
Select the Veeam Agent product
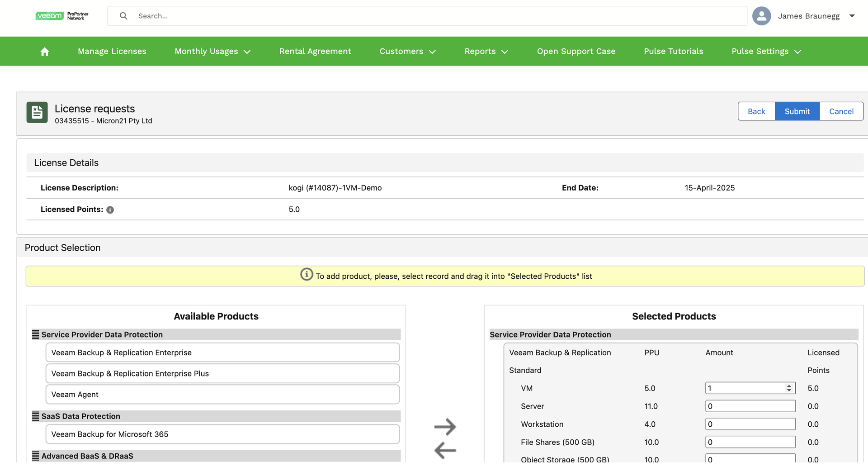[x=222, y=395]
